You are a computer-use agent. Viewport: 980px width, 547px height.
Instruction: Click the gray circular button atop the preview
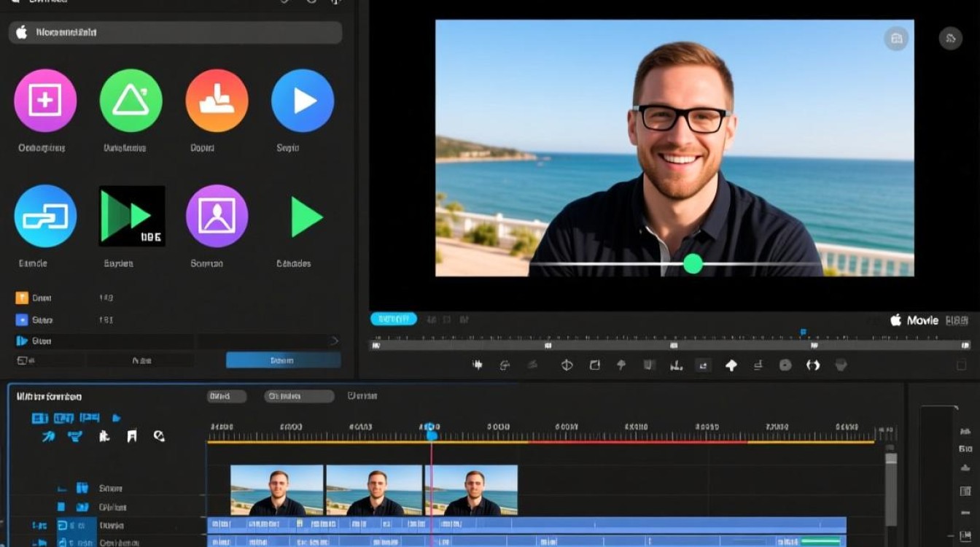[896, 39]
